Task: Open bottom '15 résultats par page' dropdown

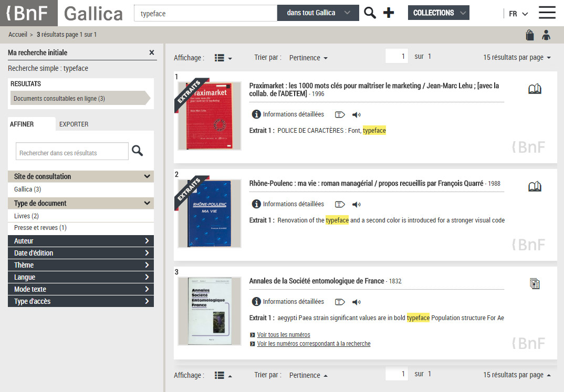Action: tap(517, 375)
